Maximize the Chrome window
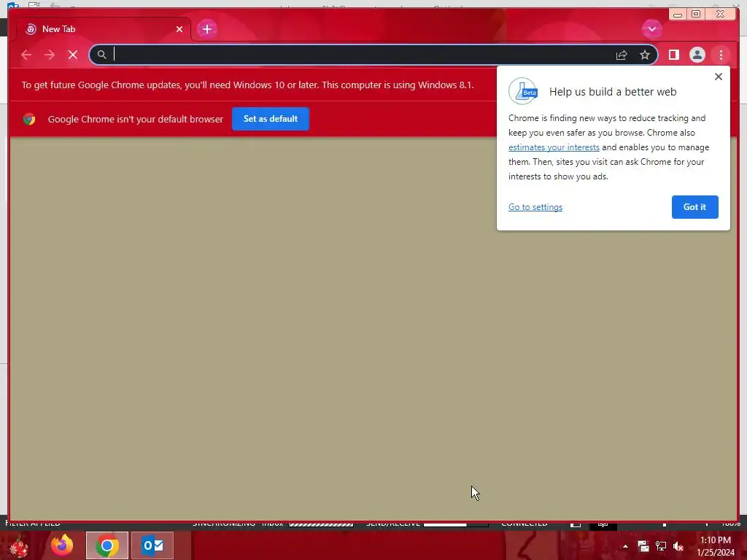The image size is (747, 560). pyautogui.click(x=695, y=15)
